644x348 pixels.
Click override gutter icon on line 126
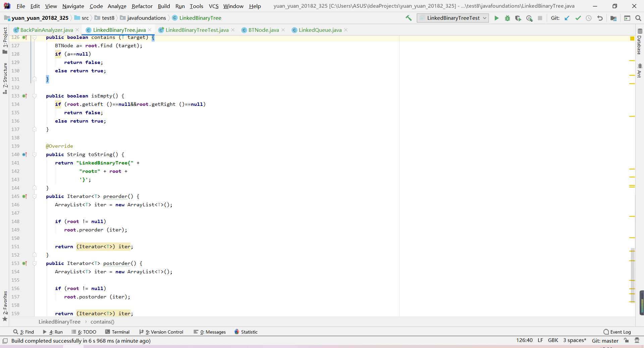tap(24, 37)
